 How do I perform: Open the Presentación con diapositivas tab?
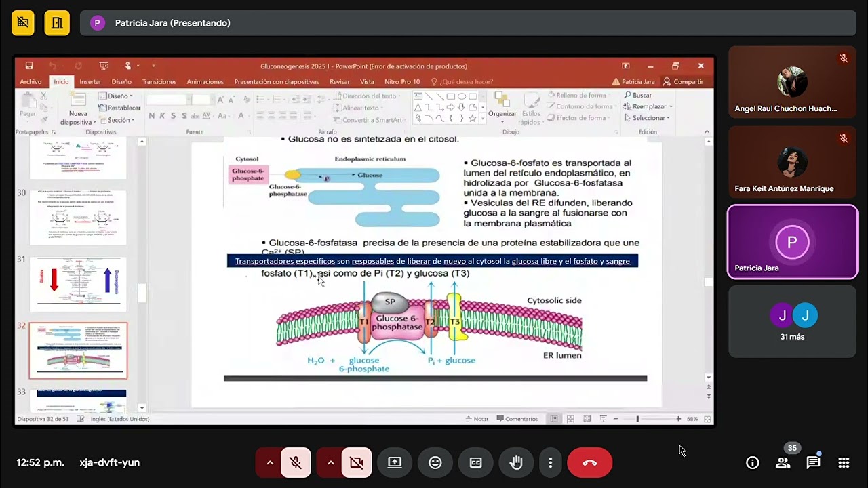[277, 81]
